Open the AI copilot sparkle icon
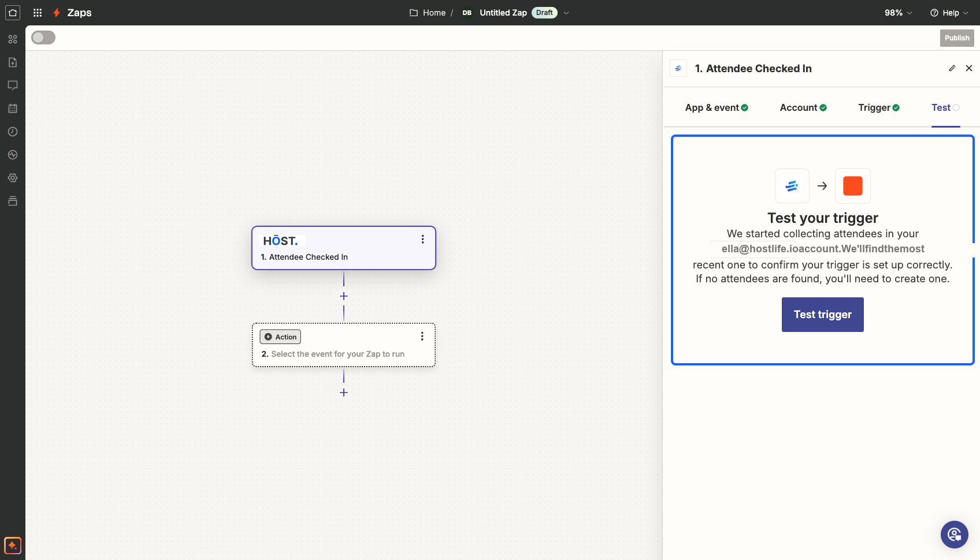Image resolution: width=980 pixels, height=560 pixels. pos(13,545)
